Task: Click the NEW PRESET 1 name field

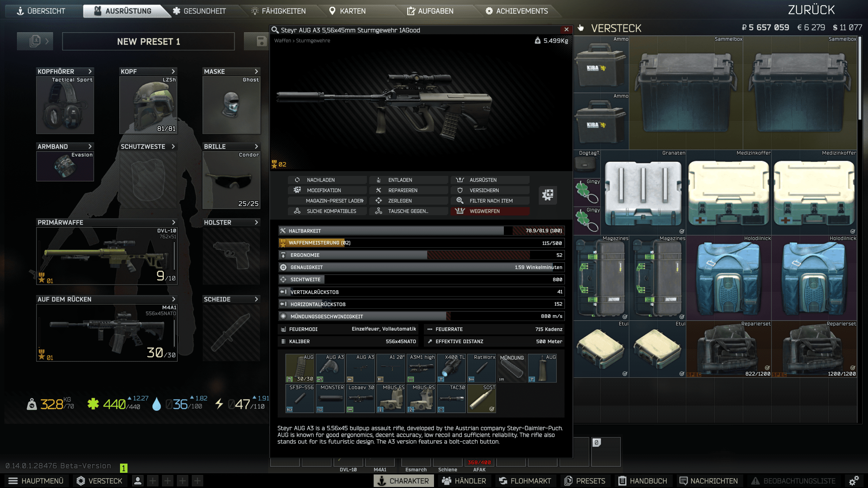Action: pos(149,41)
